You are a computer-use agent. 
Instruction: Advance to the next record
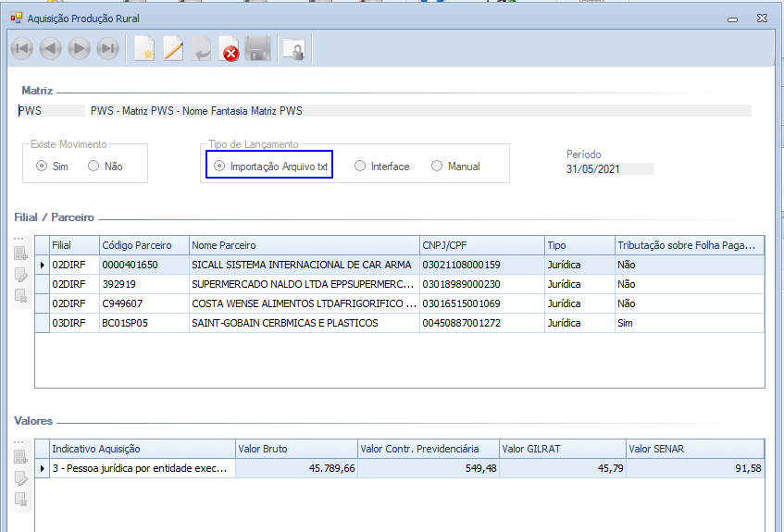(80, 49)
